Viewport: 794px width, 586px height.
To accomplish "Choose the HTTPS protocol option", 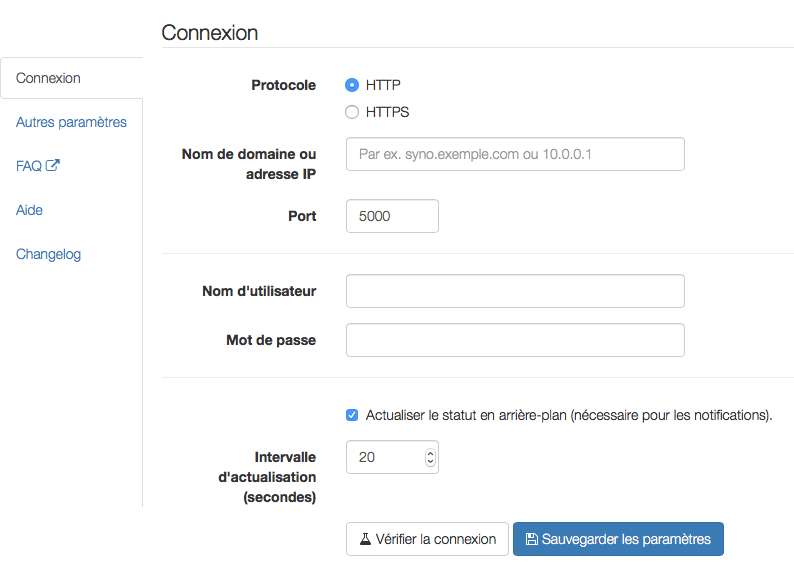I will [352, 112].
